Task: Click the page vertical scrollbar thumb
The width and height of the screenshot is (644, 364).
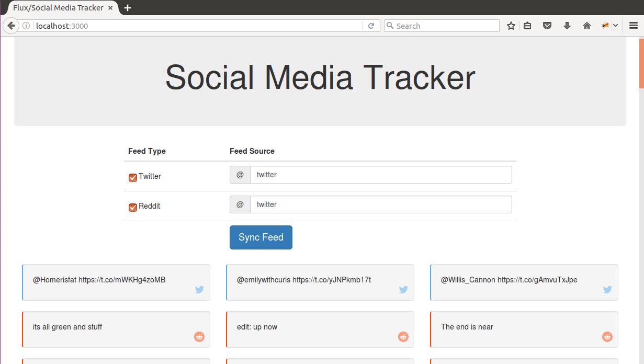Action: 641,63
